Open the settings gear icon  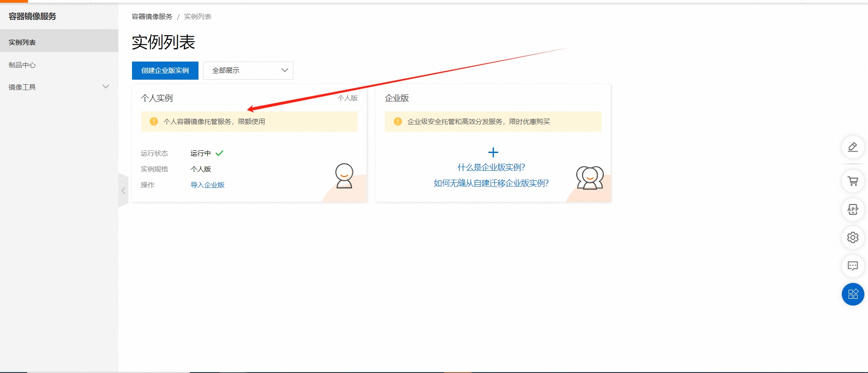click(x=853, y=238)
